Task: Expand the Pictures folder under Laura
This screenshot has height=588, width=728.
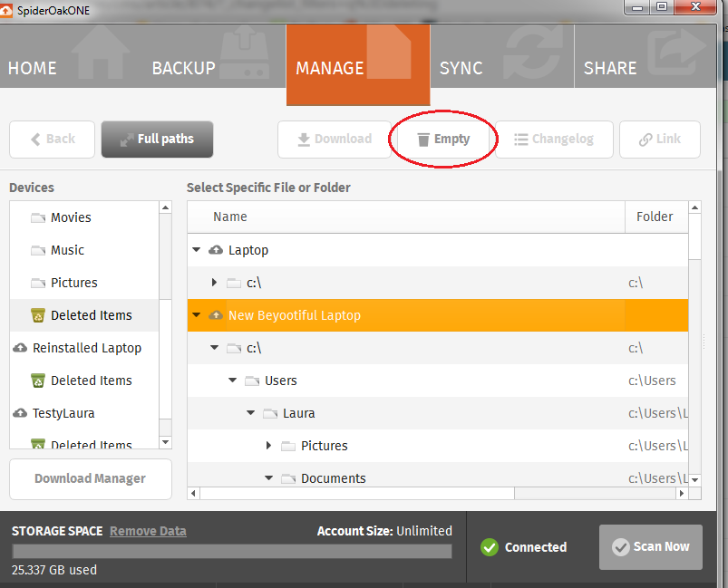Action: (268, 446)
